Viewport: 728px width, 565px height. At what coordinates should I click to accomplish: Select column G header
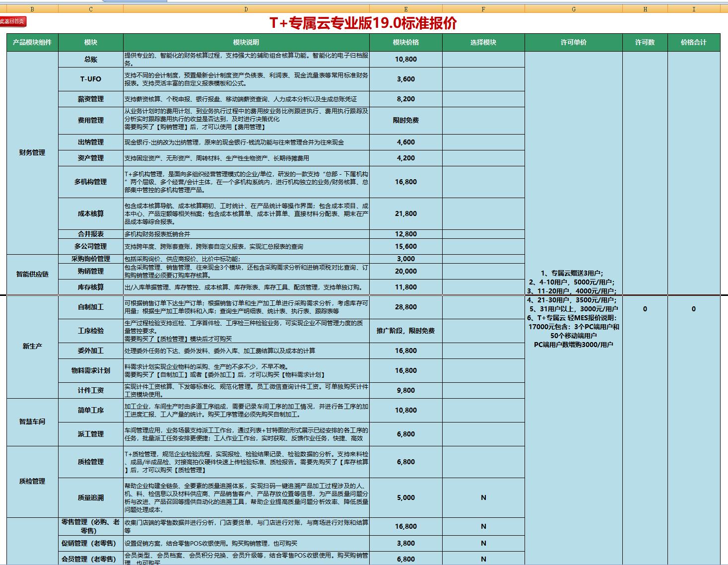coord(574,9)
